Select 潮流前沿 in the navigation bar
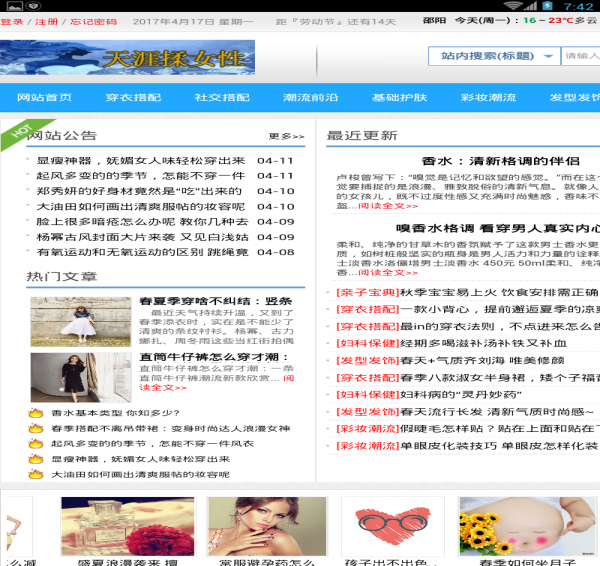600x566 pixels. (311, 98)
